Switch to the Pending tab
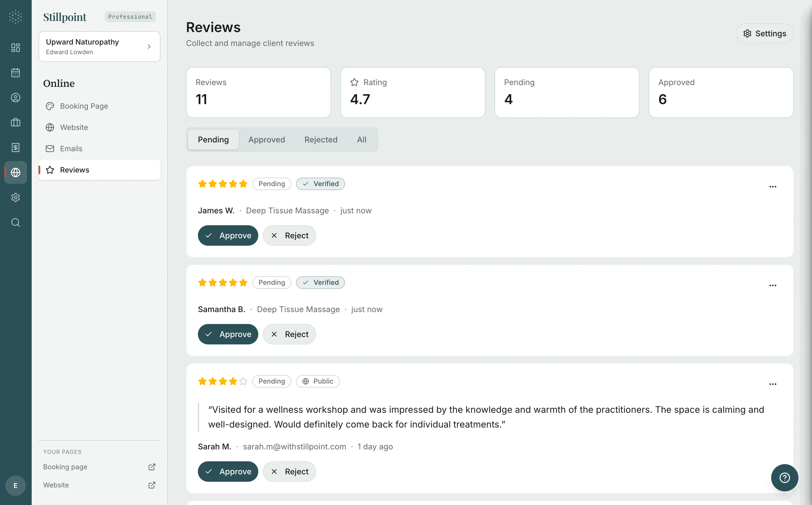Screen dimensions: 812x505 pyautogui.click(x=213, y=140)
